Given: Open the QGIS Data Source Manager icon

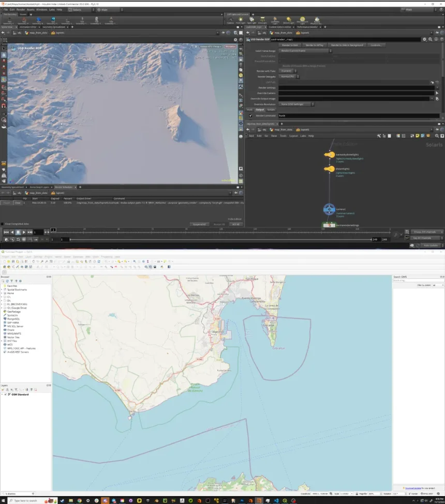Looking at the screenshot, I should click(x=4, y=267).
